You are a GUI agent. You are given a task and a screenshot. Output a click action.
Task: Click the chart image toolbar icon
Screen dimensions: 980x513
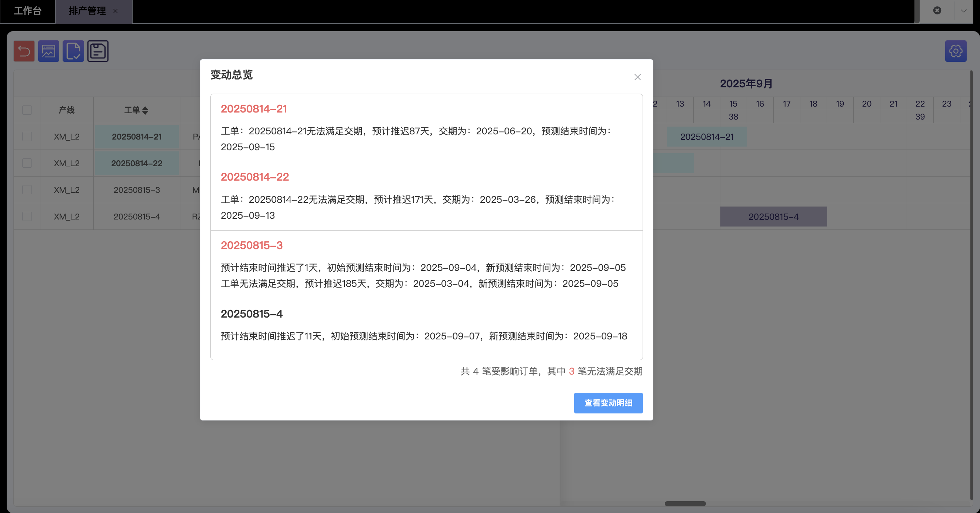coord(48,51)
